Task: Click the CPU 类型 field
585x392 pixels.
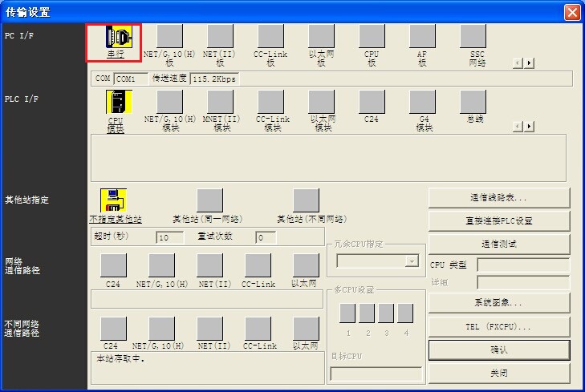Action: (x=523, y=265)
